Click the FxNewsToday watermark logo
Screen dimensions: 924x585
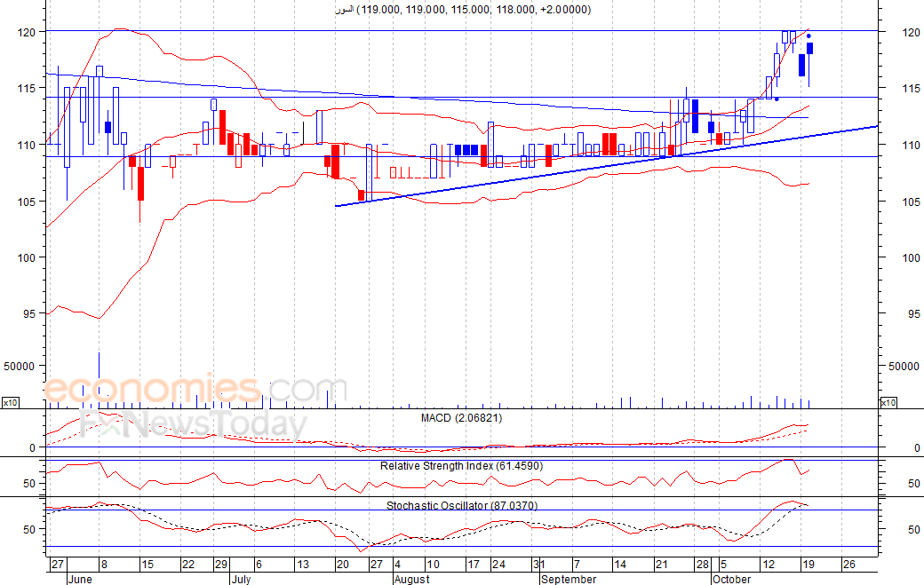click(x=193, y=423)
